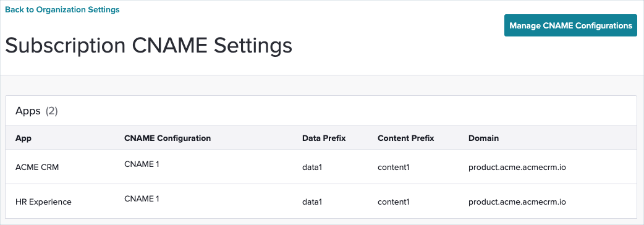Click the Data Prefix column header

(x=324, y=138)
